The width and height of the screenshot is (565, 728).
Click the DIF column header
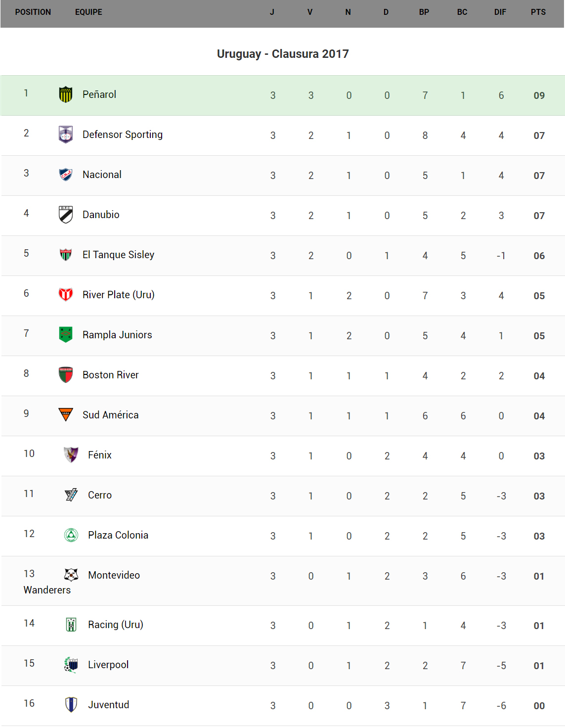point(500,12)
